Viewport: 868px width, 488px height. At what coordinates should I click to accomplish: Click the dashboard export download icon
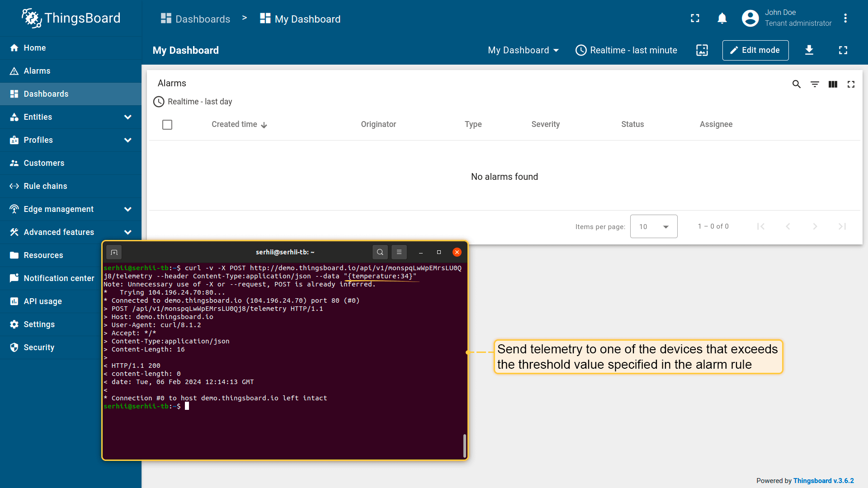coord(809,50)
